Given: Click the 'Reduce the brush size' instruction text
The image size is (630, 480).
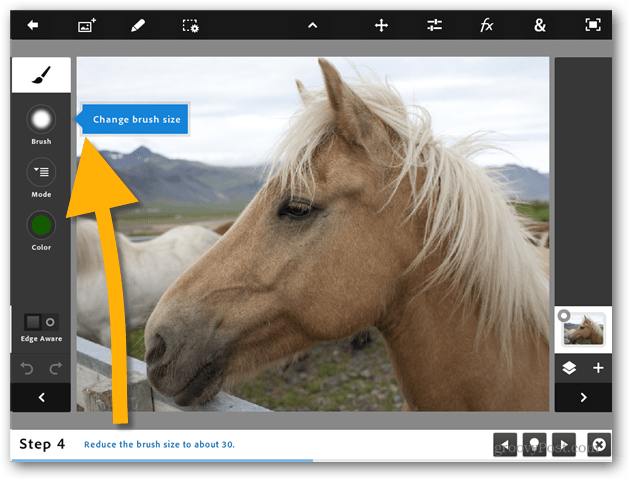Looking at the screenshot, I should tap(159, 444).
